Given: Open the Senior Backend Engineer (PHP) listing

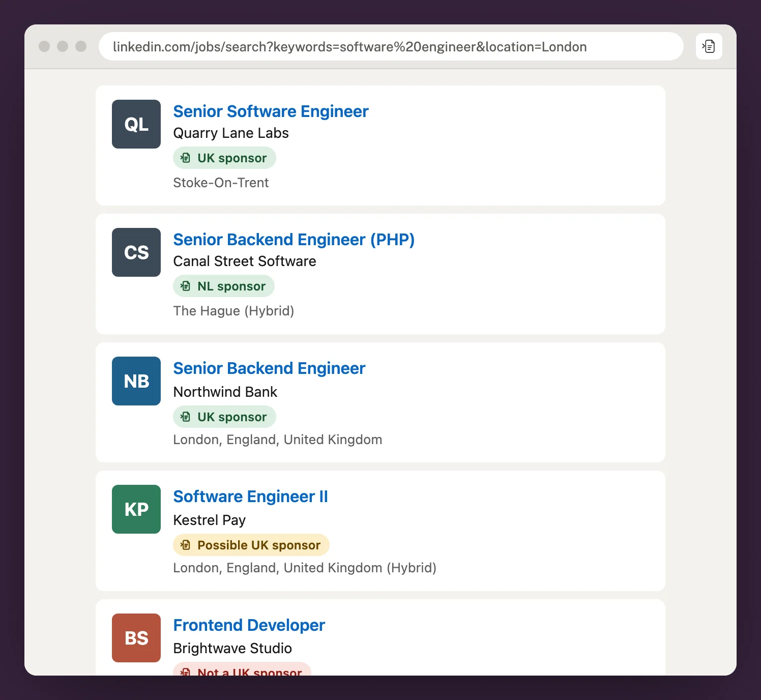Looking at the screenshot, I should [294, 240].
